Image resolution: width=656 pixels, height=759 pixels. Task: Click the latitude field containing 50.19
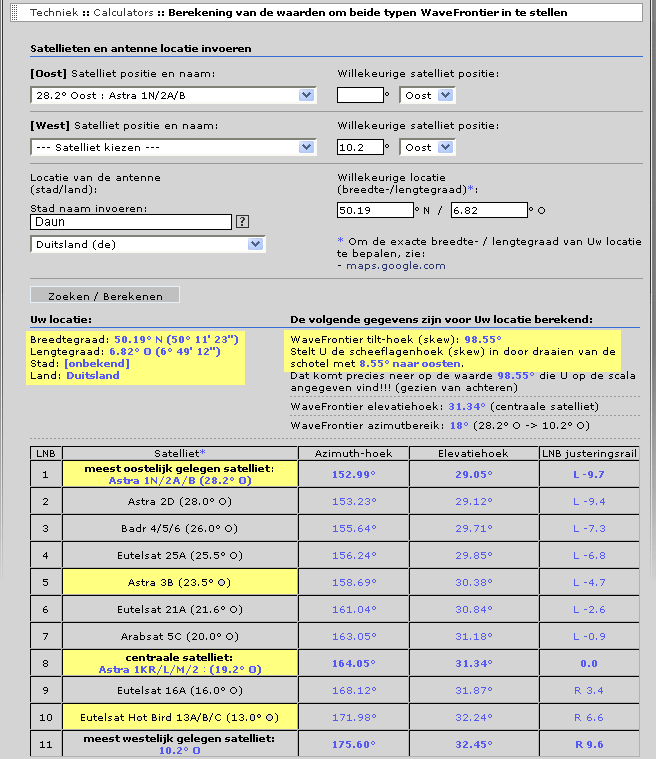(x=375, y=210)
